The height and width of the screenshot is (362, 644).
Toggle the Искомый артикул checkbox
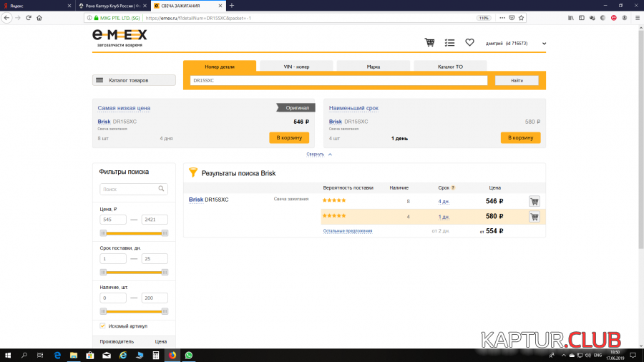[x=102, y=326]
